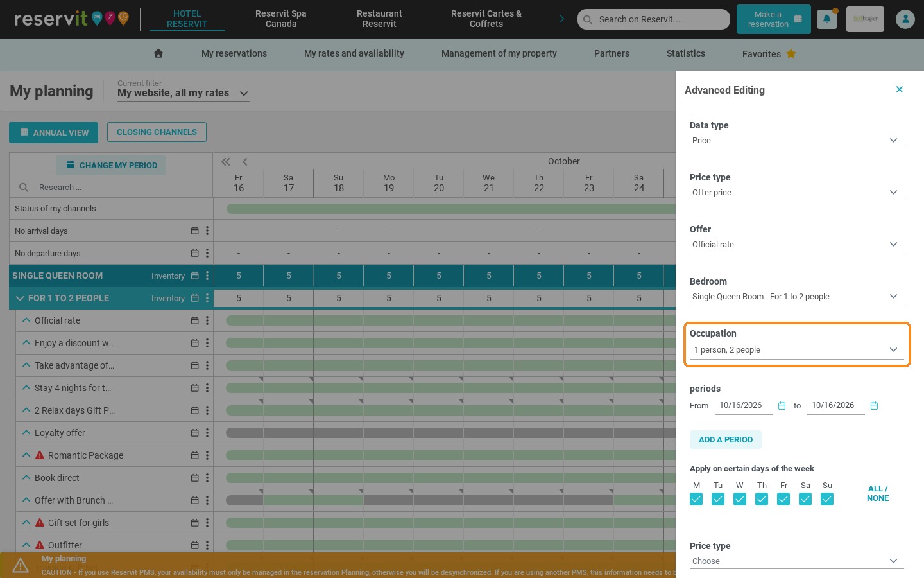Go to the home icon
The width and height of the screenshot is (924, 578).
pos(158,53)
